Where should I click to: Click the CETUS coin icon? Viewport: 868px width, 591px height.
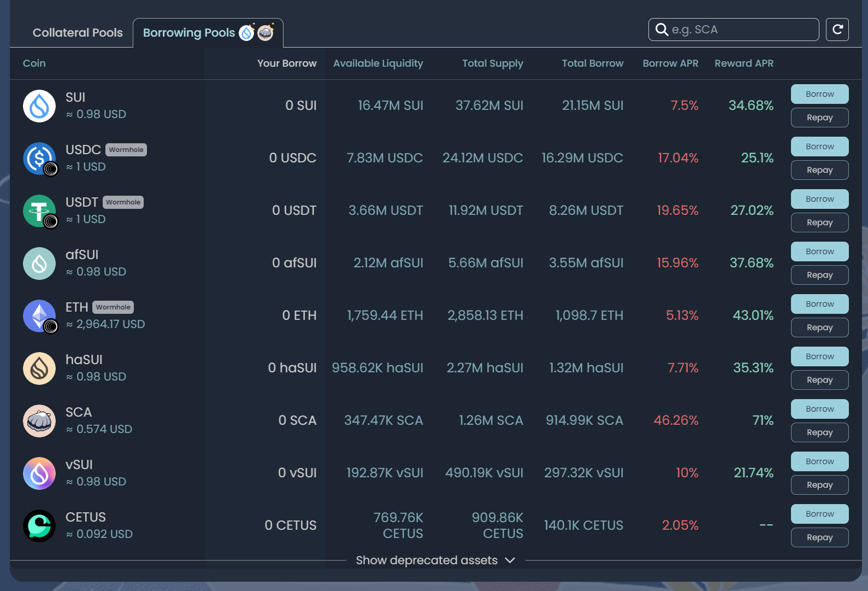tap(39, 526)
